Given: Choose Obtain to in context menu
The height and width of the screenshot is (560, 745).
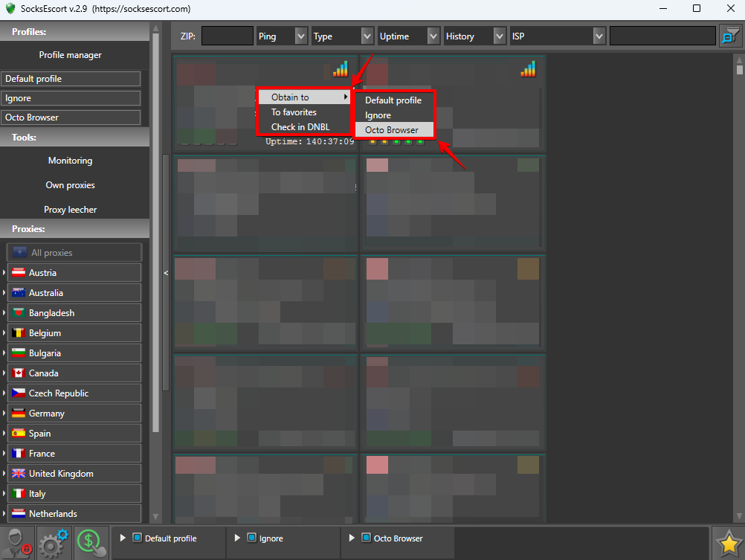Looking at the screenshot, I should tap(304, 97).
